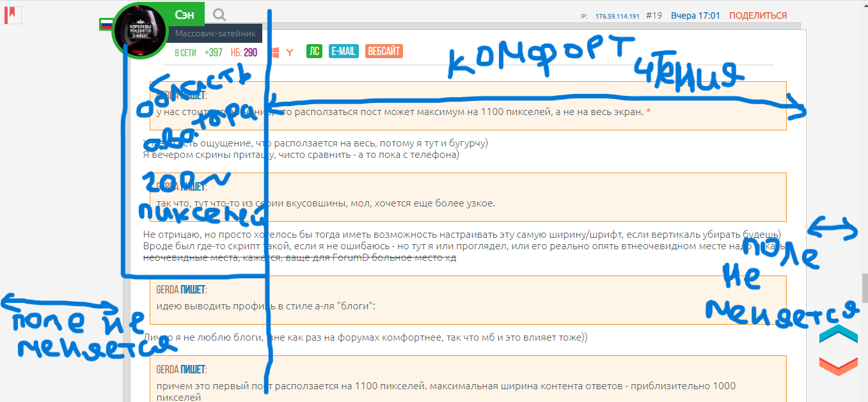Click the Russian flag icon
The image size is (868, 402).
tap(106, 24)
